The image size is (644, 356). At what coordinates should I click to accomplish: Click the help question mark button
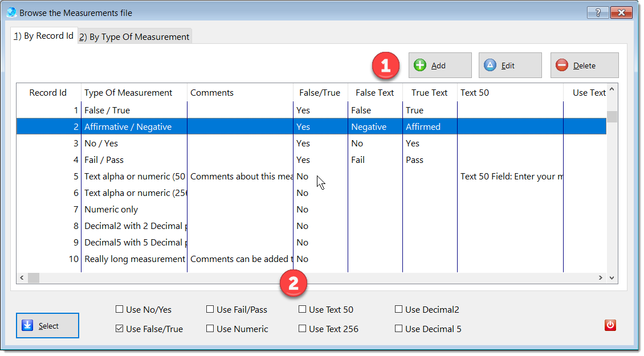[598, 13]
